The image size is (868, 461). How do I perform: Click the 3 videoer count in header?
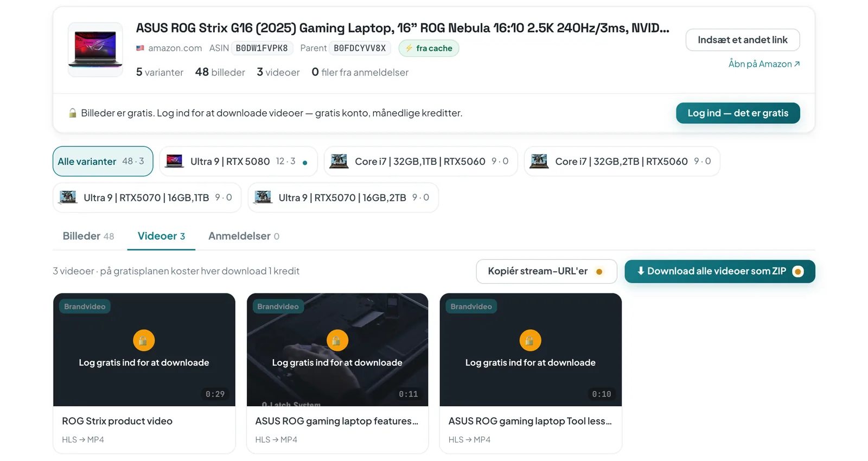click(278, 72)
